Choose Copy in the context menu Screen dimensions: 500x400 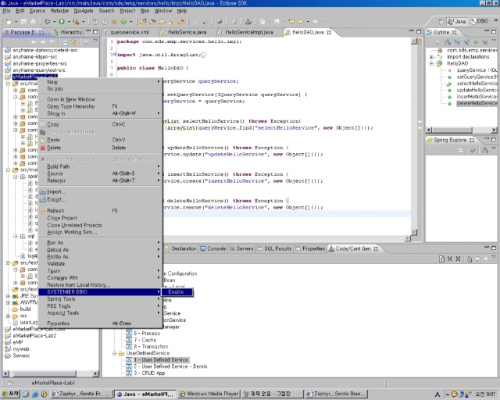coord(100,124)
